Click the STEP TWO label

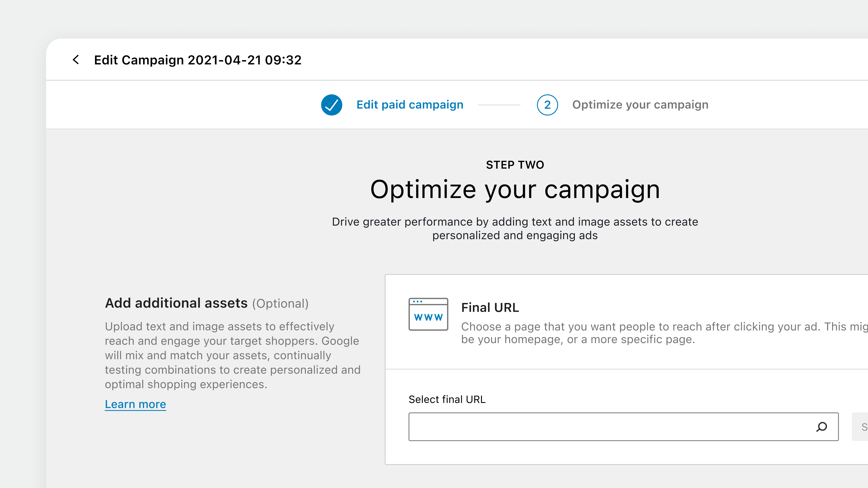click(x=515, y=165)
